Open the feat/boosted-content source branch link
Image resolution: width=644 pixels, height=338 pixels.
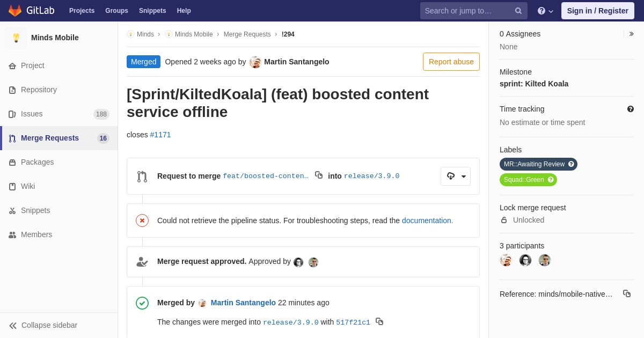[x=266, y=176]
